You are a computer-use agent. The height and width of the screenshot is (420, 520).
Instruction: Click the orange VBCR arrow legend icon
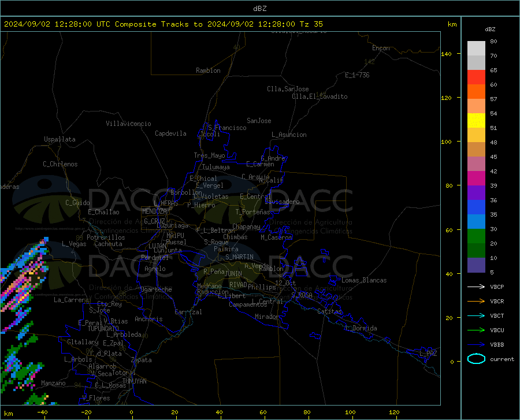[x=476, y=301]
